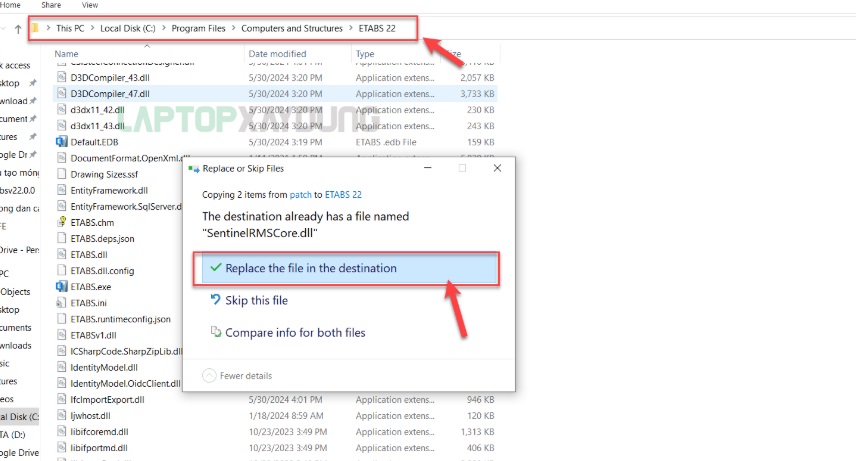This screenshot has width=856, height=461.
Task: Select D3DCompiler_43.dll file icon
Action: pyautogui.click(x=62, y=78)
